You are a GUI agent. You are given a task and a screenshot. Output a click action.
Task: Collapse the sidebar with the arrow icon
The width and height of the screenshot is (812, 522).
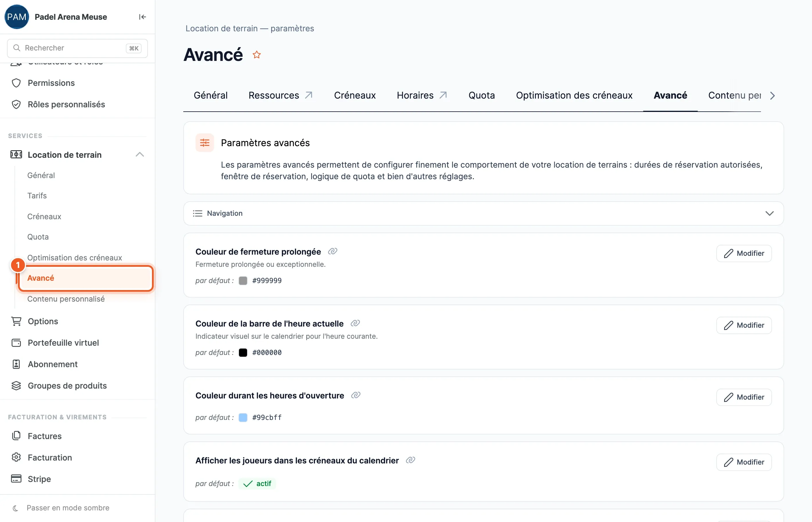142,17
